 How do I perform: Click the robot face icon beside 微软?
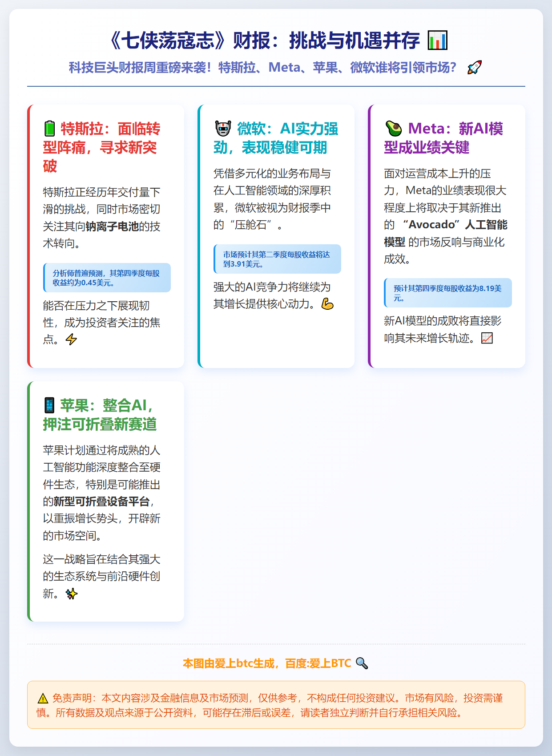[223, 129]
